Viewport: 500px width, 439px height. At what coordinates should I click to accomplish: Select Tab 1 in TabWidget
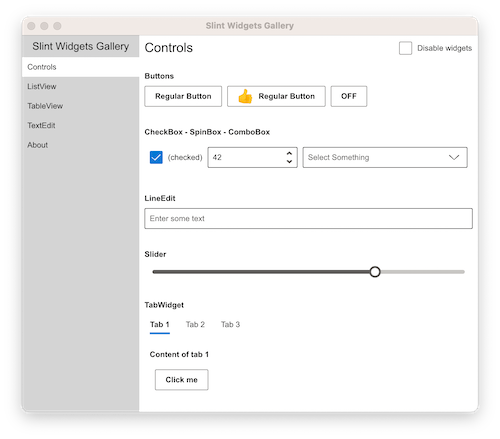point(160,324)
